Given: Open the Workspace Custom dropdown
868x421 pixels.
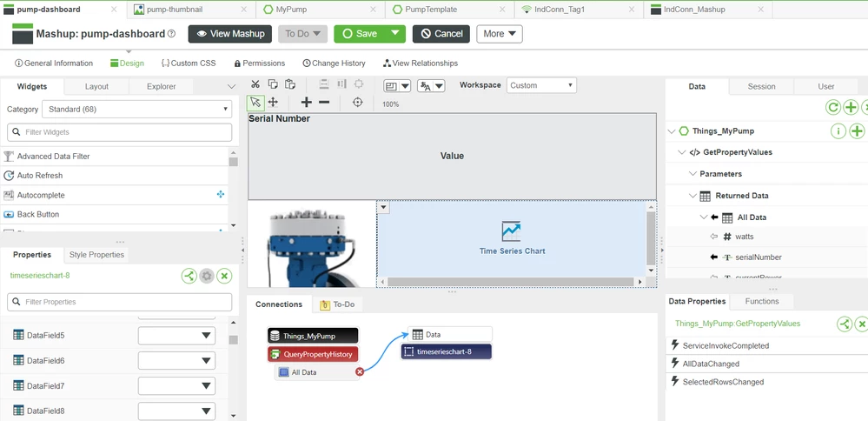Looking at the screenshot, I should coord(541,85).
